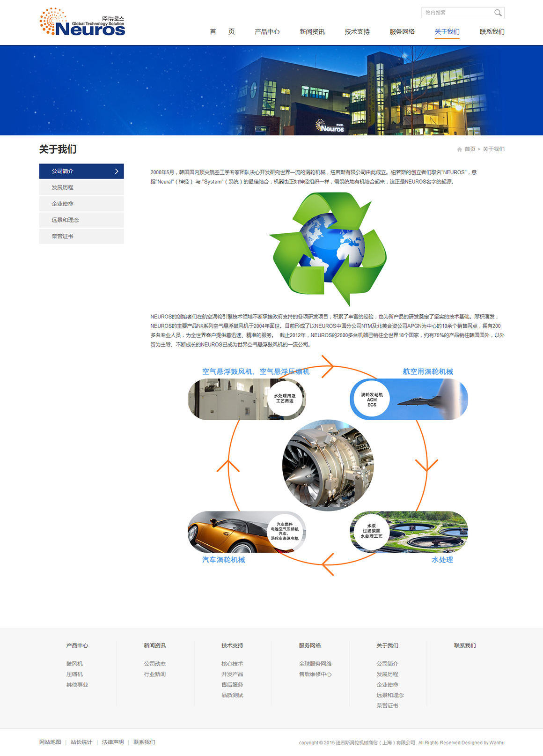This screenshot has height=756, width=543.
Task: Click the air blower machine photo
Action: [247, 399]
